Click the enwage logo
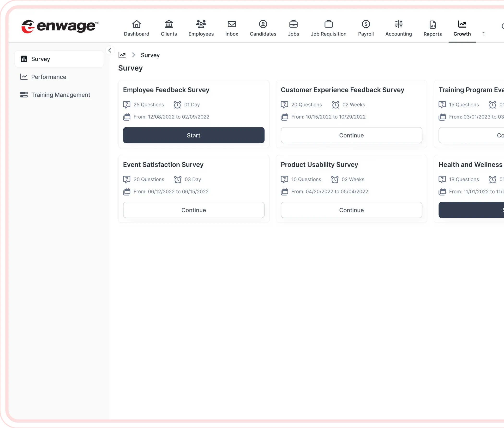The image size is (504, 428). click(x=60, y=26)
